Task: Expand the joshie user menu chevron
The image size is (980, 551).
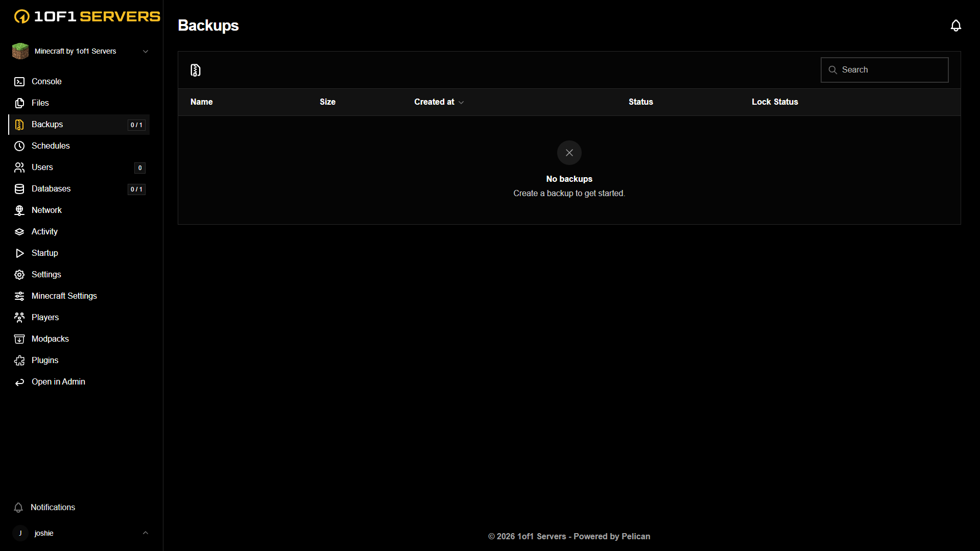Action: 146,533
